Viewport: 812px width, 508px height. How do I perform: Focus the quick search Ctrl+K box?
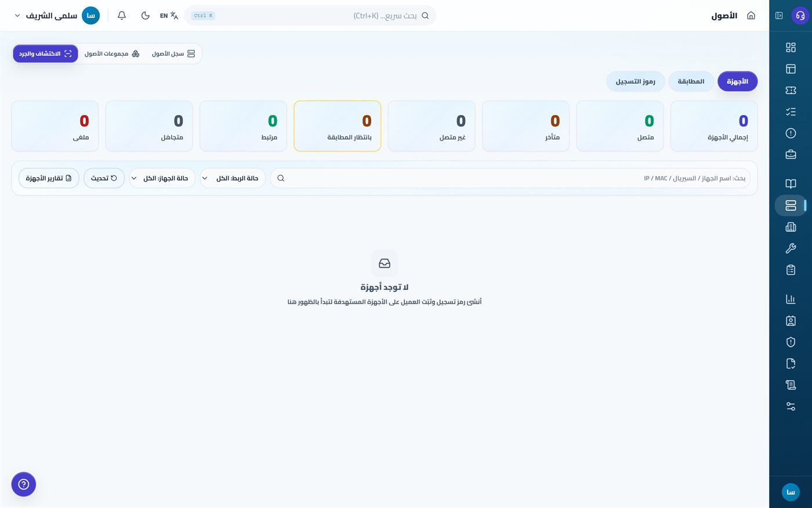pos(310,16)
